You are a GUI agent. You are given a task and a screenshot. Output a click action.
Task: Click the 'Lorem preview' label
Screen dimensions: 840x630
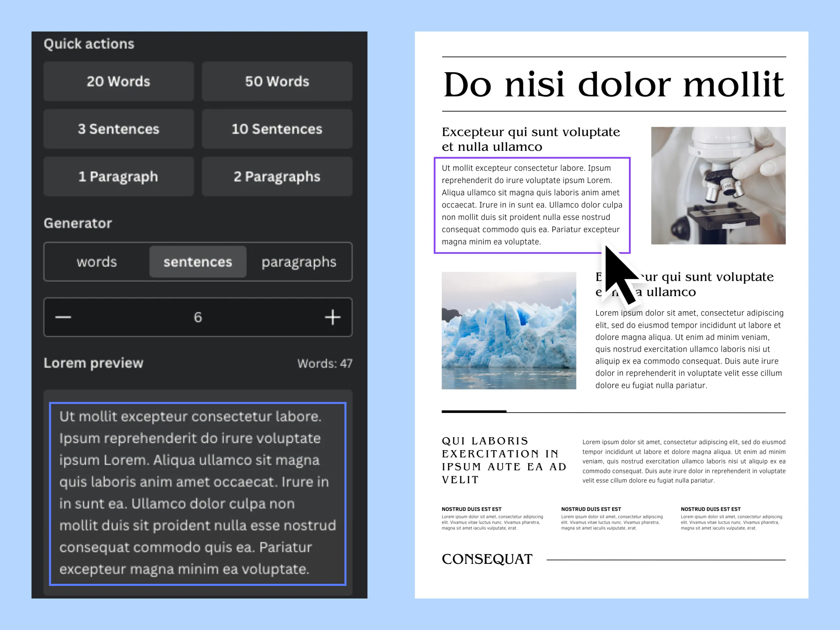93,363
